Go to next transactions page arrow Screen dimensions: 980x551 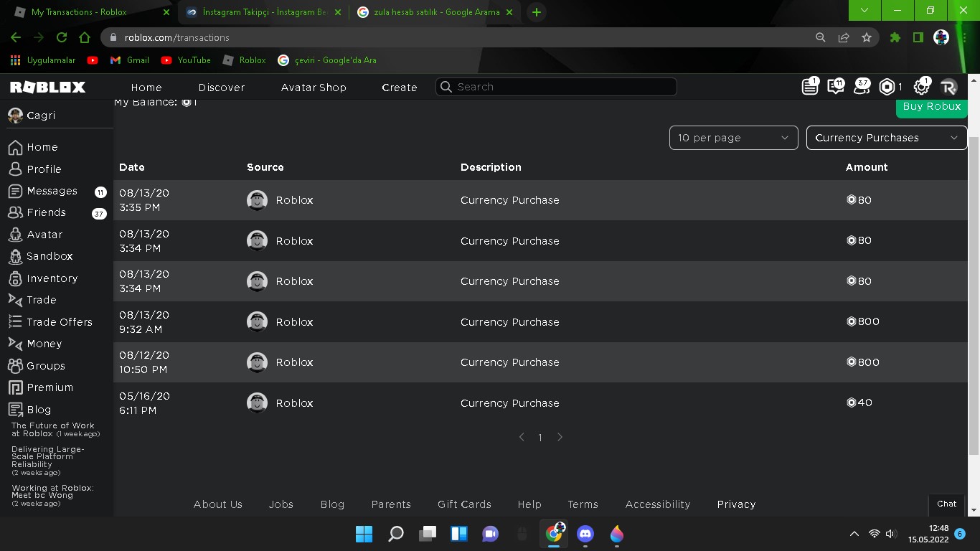tap(560, 437)
